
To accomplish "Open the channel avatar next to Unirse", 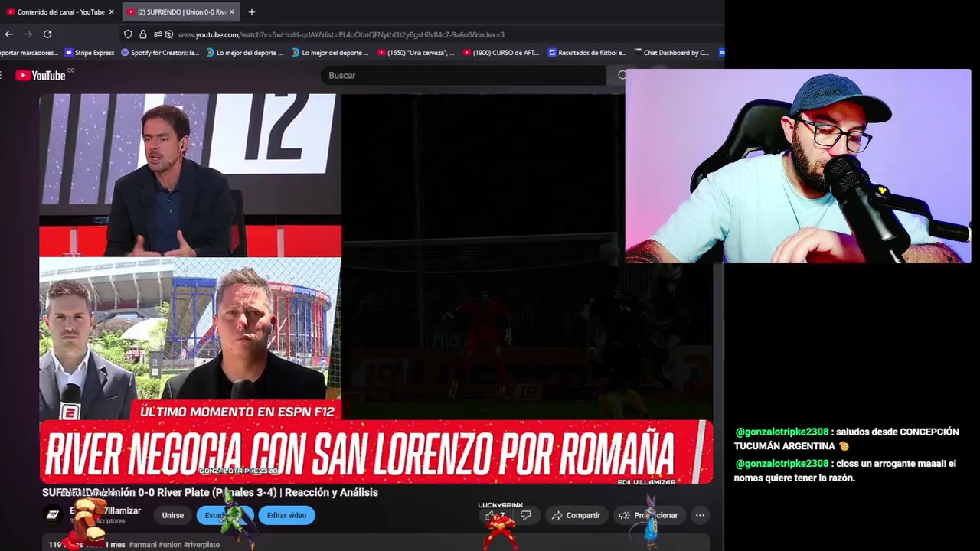I will coord(53,515).
